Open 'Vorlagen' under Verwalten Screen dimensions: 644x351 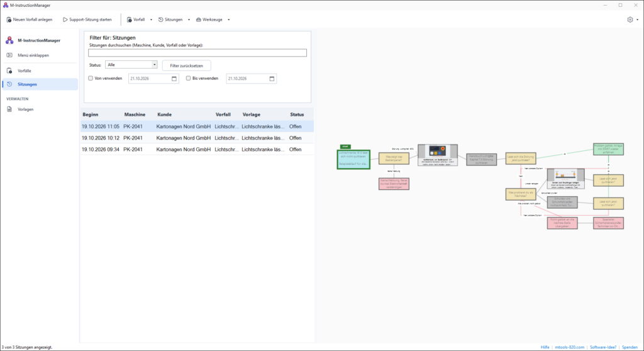click(x=40, y=109)
